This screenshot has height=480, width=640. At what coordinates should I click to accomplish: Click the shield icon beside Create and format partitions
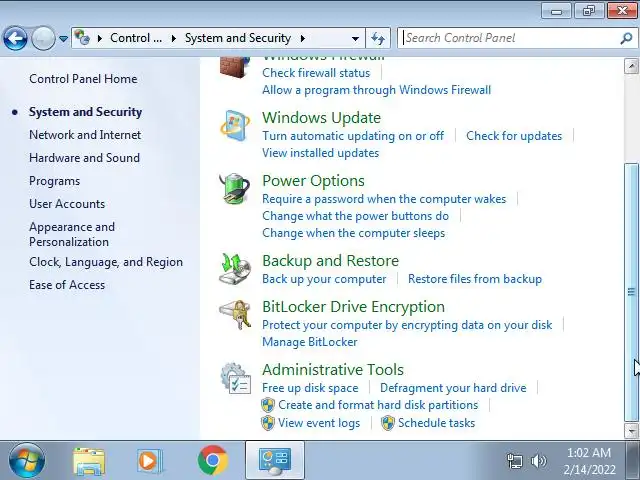coord(268,405)
